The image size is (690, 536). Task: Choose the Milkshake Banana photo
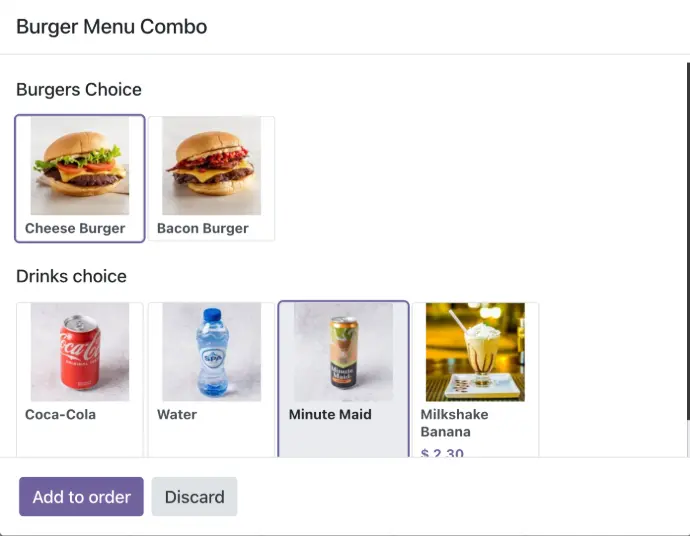pyautogui.click(x=475, y=352)
